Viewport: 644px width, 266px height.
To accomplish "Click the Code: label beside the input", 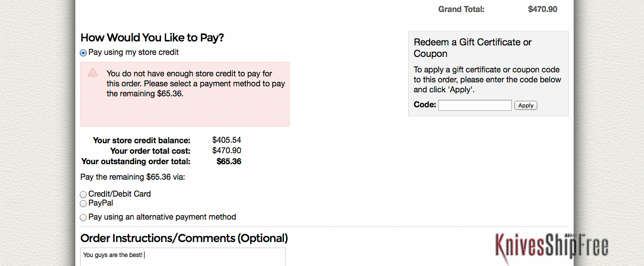I will click(x=425, y=105).
